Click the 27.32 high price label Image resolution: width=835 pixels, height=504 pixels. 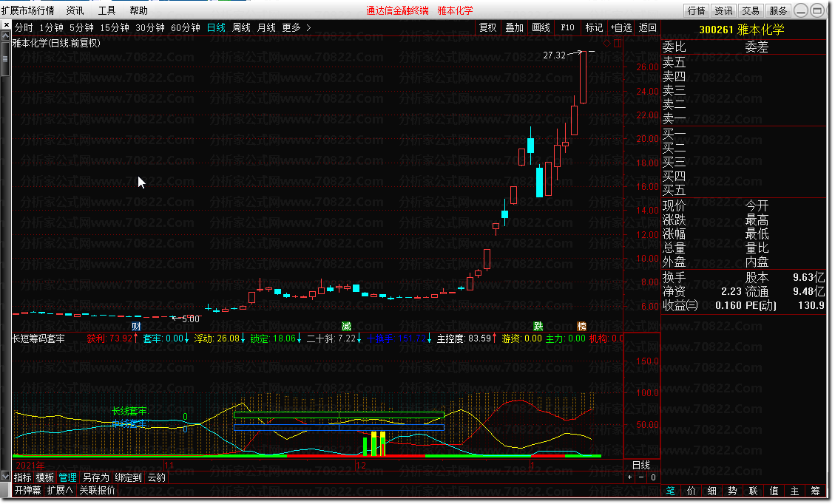pos(555,55)
